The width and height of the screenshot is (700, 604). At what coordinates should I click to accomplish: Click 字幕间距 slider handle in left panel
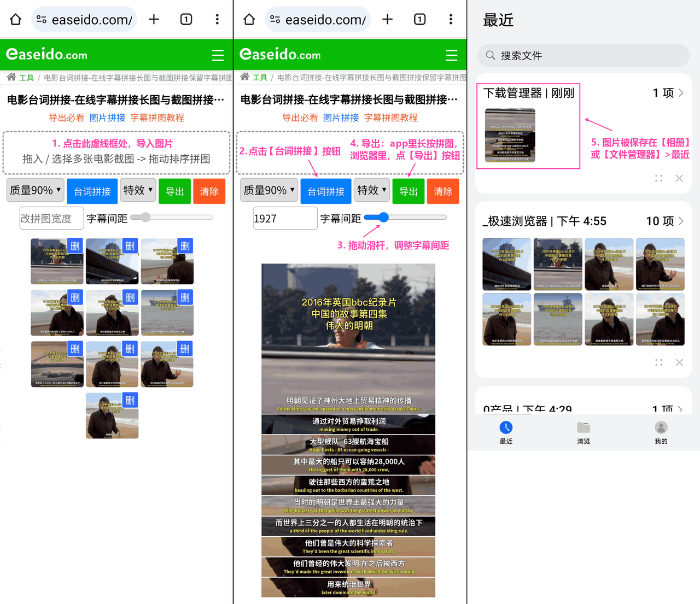[x=144, y=217]
